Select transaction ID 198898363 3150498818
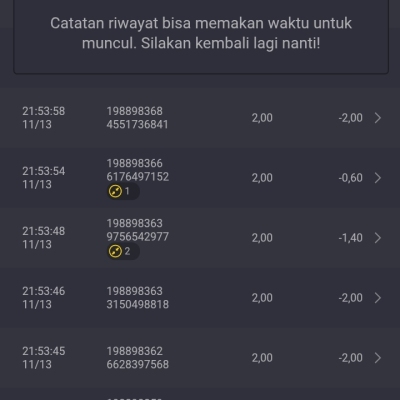Screen dimensions: 400x400 137,298
